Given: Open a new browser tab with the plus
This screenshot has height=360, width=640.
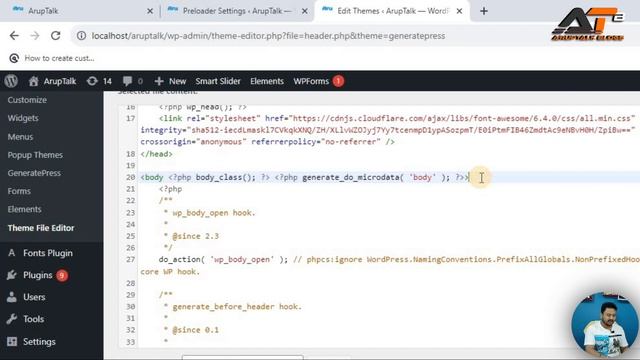Looking at the screenshot, I should [484, 11].
